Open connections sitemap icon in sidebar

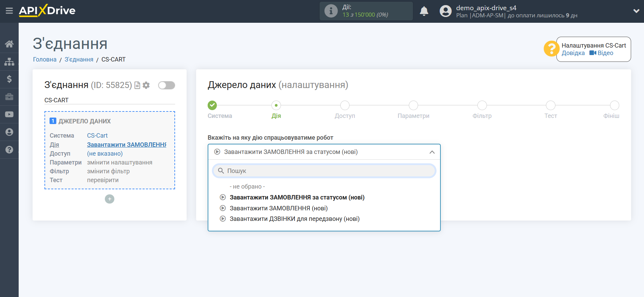click(x=9, y=62)
